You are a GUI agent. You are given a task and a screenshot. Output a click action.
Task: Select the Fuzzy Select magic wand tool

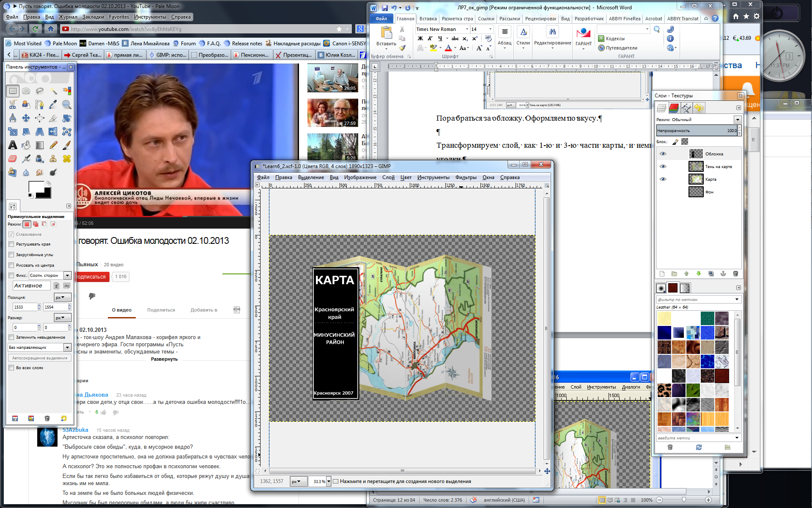(x=53, y=91)
